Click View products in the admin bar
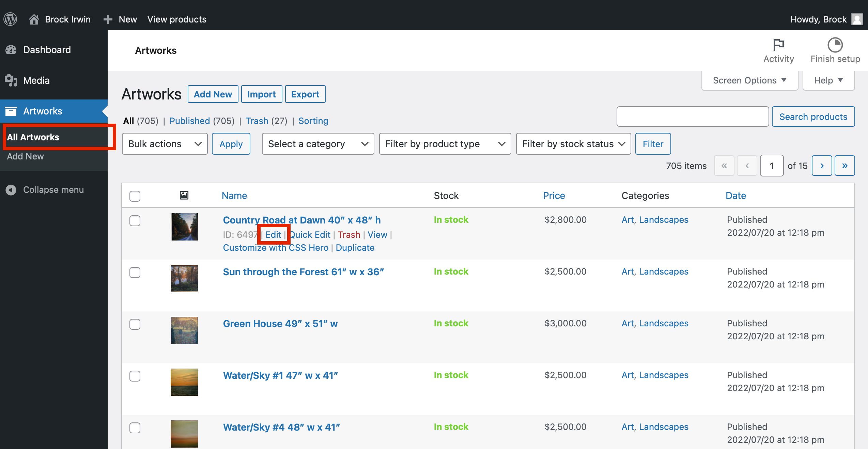Viewport: 868px width, 449px height. (177, 19)
